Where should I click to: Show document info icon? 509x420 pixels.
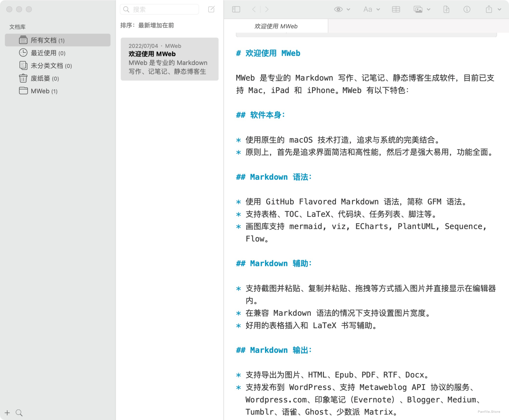click(467, 9)
